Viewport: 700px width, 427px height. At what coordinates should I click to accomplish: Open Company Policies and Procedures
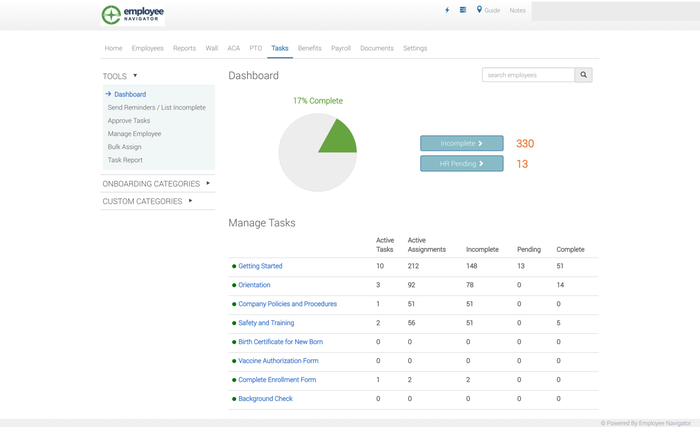[x=288, y=304]
